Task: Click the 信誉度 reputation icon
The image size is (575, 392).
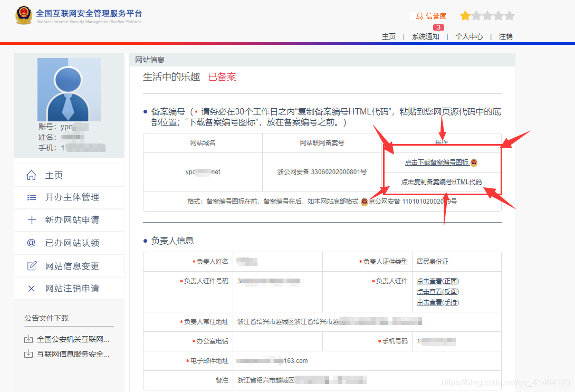Action: coord(419,16)
